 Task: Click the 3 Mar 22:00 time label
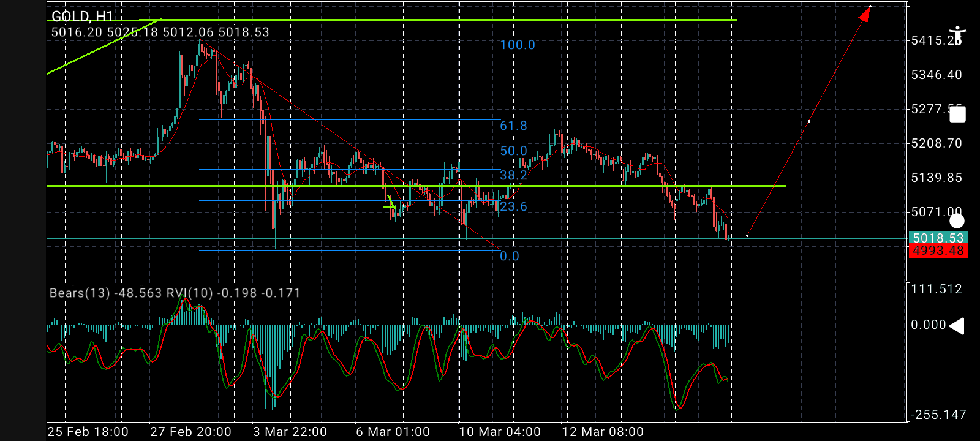(290, 432)
